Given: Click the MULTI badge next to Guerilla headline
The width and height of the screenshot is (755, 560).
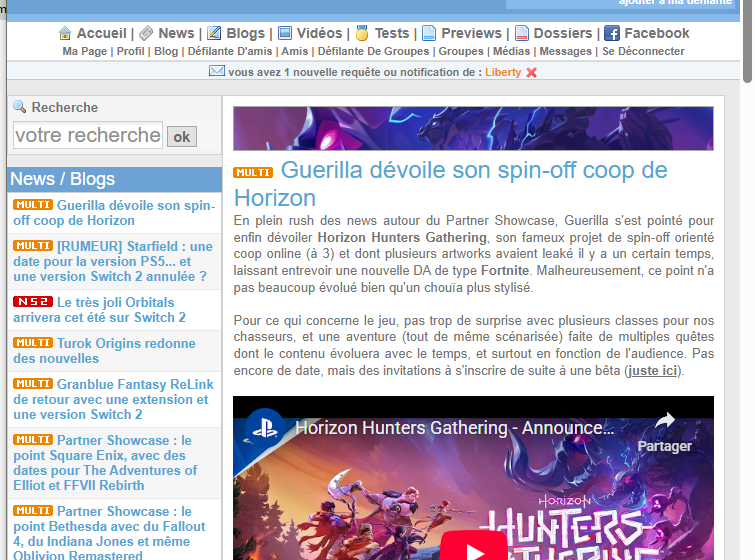Looking at the screenshot, I should pos(253,172).
